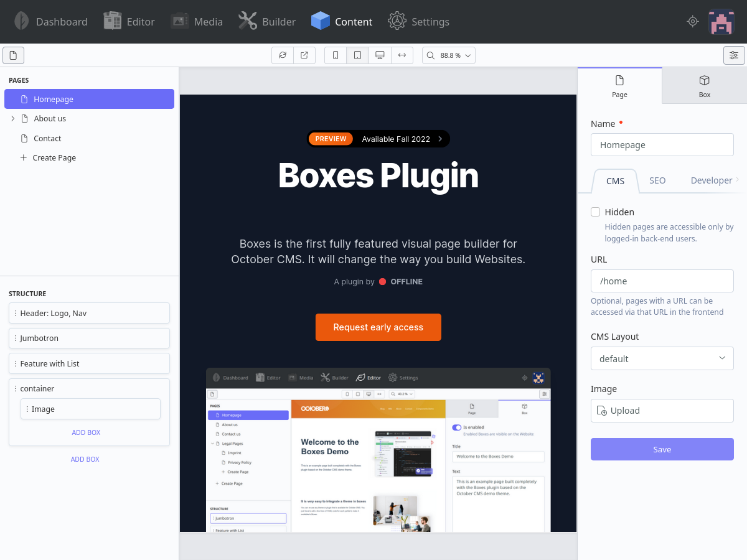Show more tabs after Developer
747x560 pixels.
pyautogui.click(x=738, y=180)
